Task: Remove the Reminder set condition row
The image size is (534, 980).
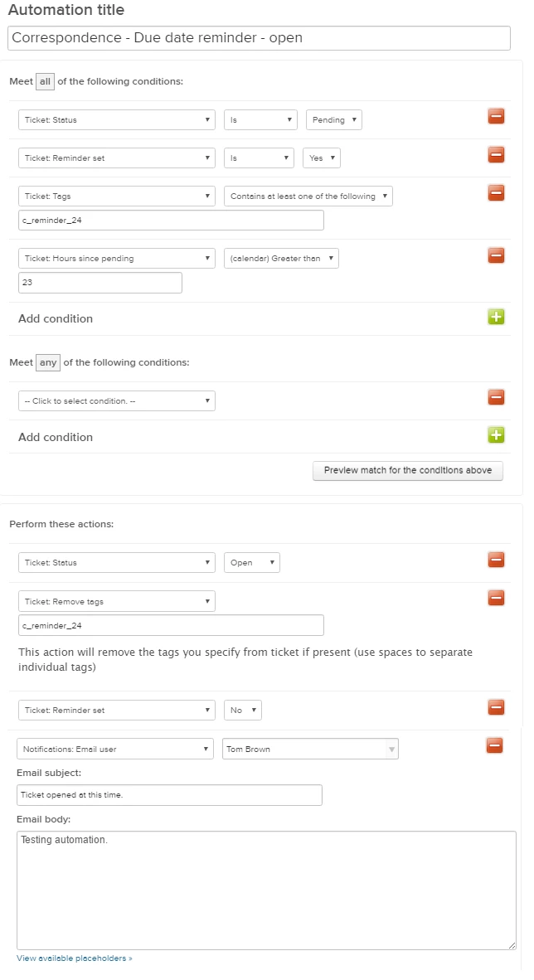Action: coord(496,154)
